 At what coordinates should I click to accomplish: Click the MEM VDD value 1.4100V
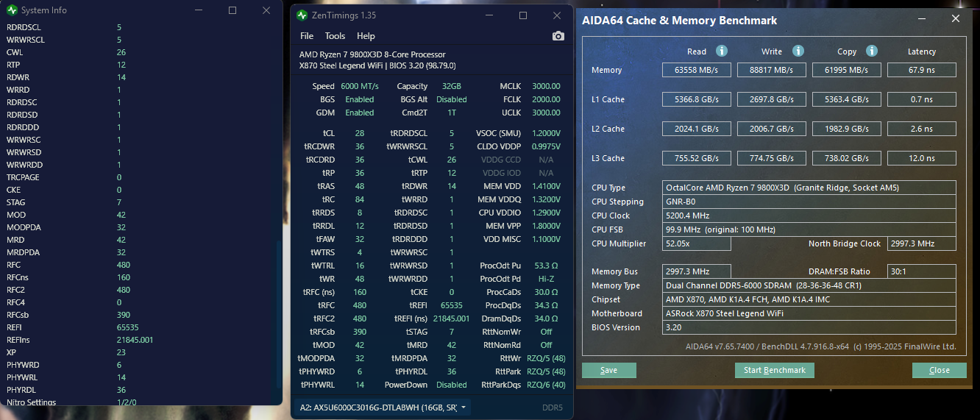[x=546, y=186]
